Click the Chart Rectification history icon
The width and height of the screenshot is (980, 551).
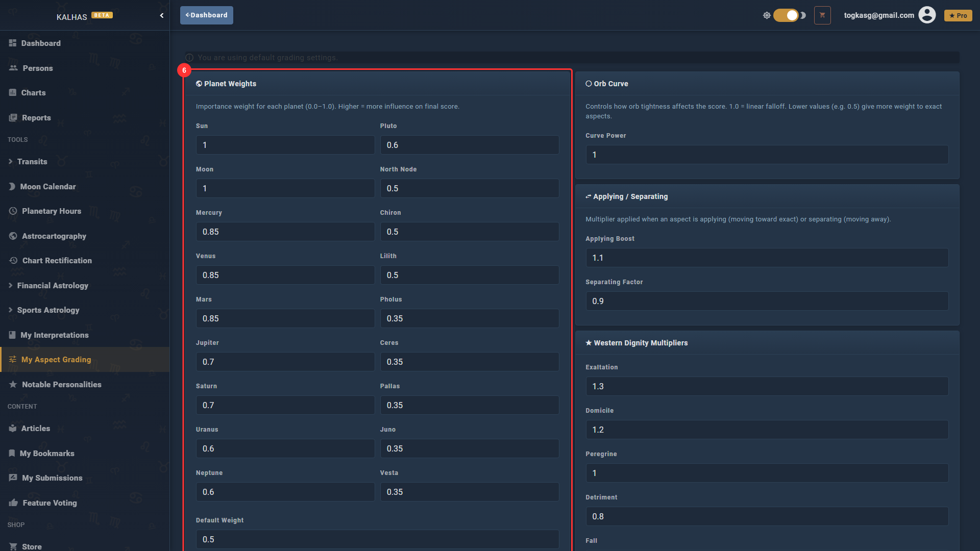pos(13,261)
